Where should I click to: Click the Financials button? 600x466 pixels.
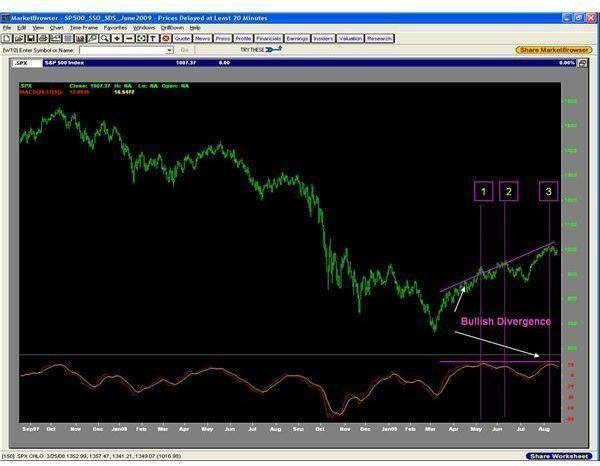(269, 38)
